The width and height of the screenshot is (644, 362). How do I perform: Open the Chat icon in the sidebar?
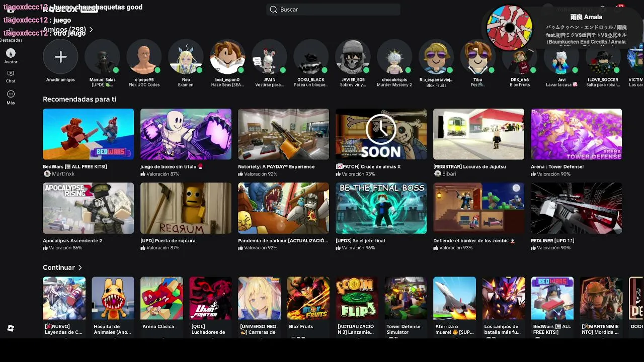coord(11,74)
